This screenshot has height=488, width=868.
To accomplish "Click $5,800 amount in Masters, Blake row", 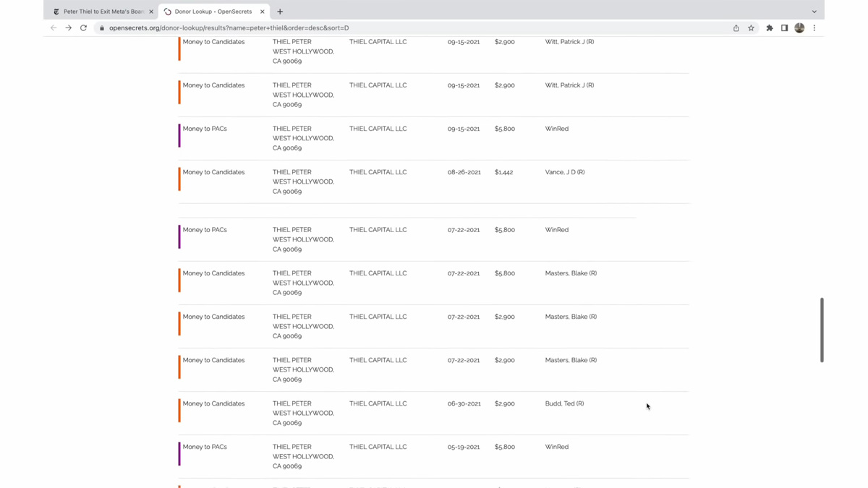I will pyautogui.click(x=505, y=273).
